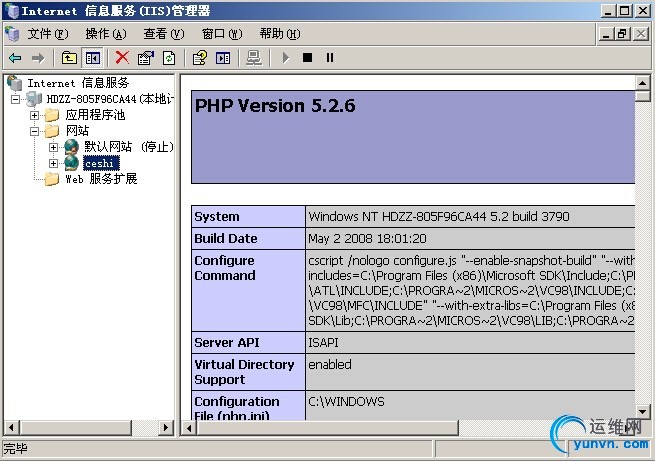Select the Internet 信息服务 root node icon
This screenshot has width=655, height=461.
tap(15, 83)
